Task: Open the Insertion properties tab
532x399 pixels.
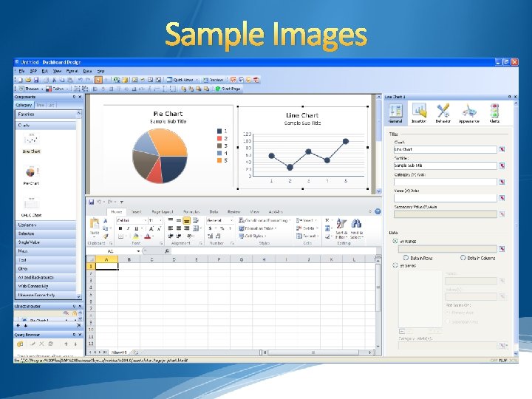Action: pyautogui.click(x=419, y=114)
